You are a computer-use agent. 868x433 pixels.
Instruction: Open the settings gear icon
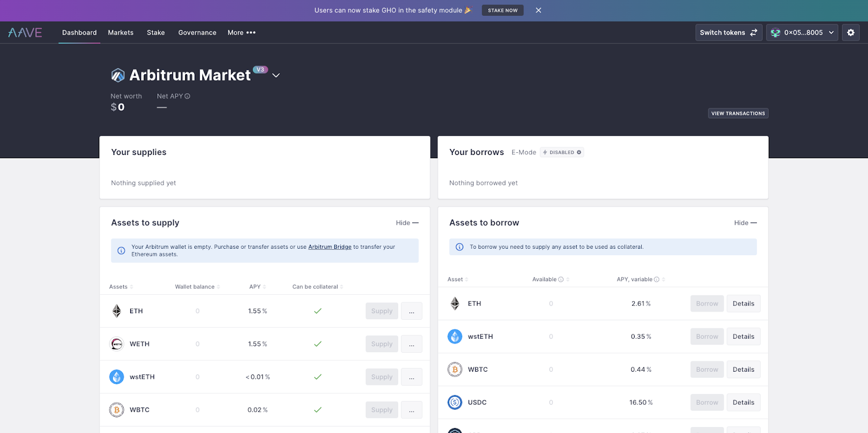point(851,33)
